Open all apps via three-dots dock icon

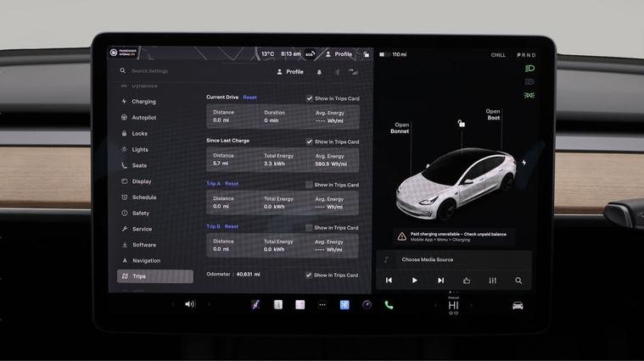(x=322, y=305)
